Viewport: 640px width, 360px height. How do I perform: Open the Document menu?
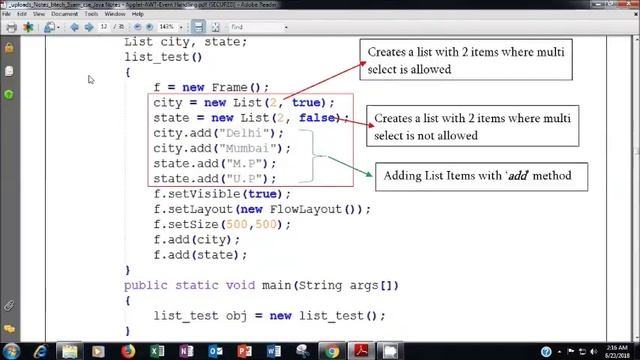(x=64, y=14)
